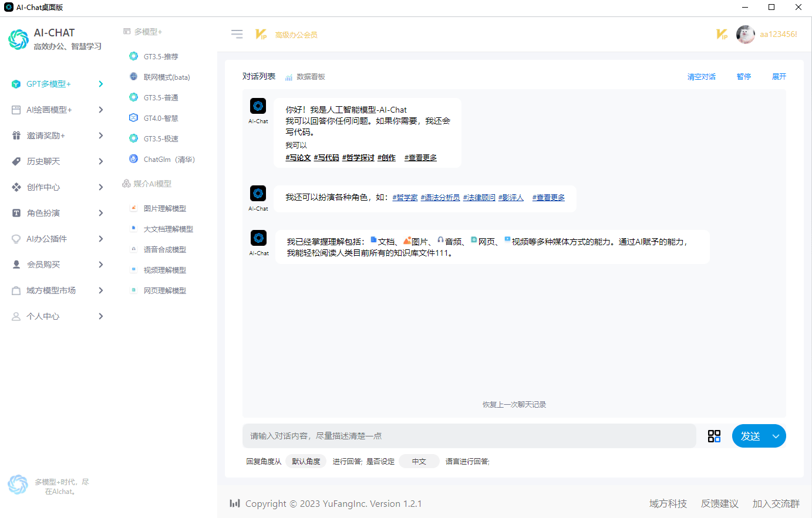The height and width of the screenshot is (518, 812).
Task: Click the #写代码 hashtag link
Action: pyautogui.click(x=326, y=158)
